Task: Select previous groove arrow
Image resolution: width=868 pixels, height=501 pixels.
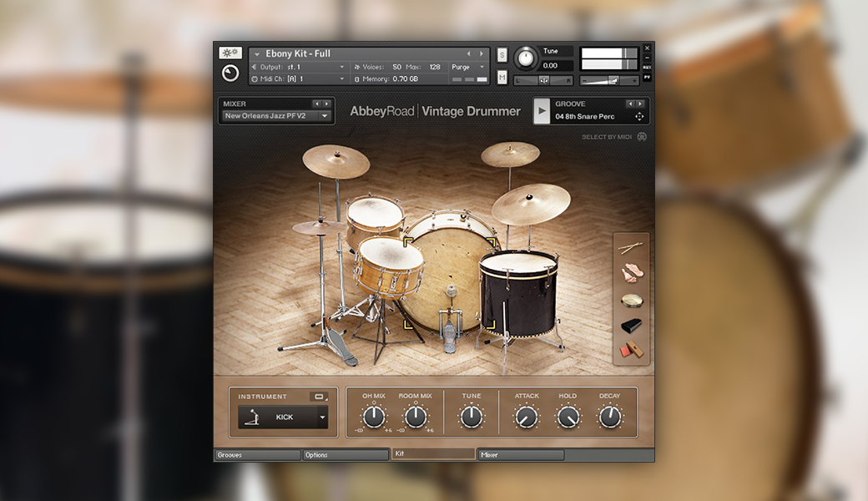Action: pyautogui.click(x=629, y=104)
